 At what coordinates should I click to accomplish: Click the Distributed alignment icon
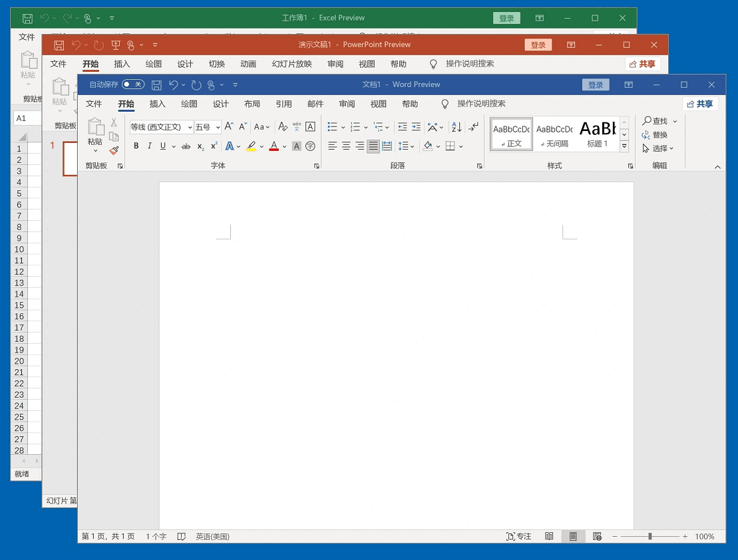click(387, 146)
